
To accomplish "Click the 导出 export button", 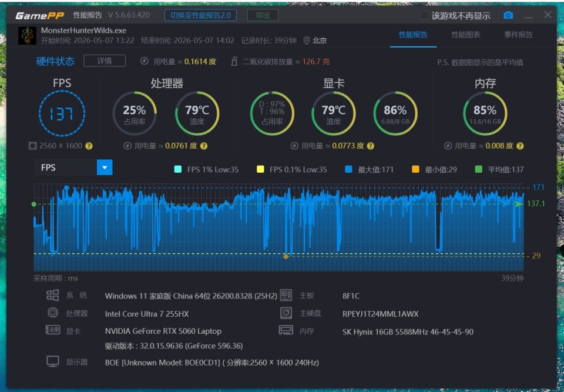I will (263, 15).
